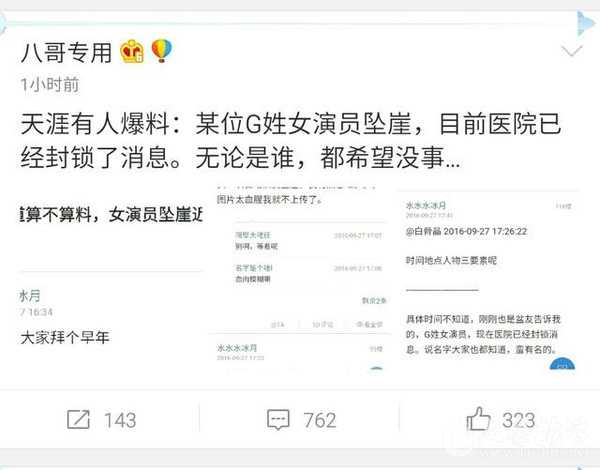Open third attached image with @白骨晶 reply

[x=489, y=281]
